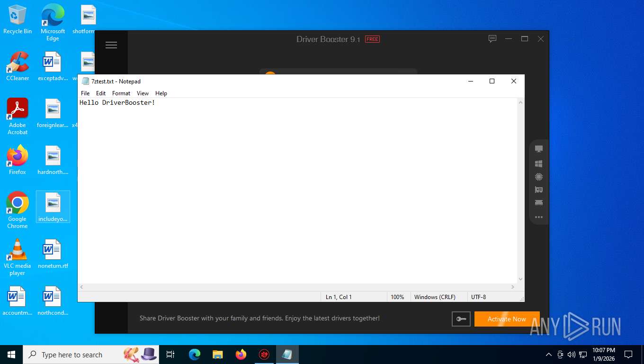Open Driver Booster feedback chat icon
This screenshot has height=364, width=644.
[x=492, y=39]
